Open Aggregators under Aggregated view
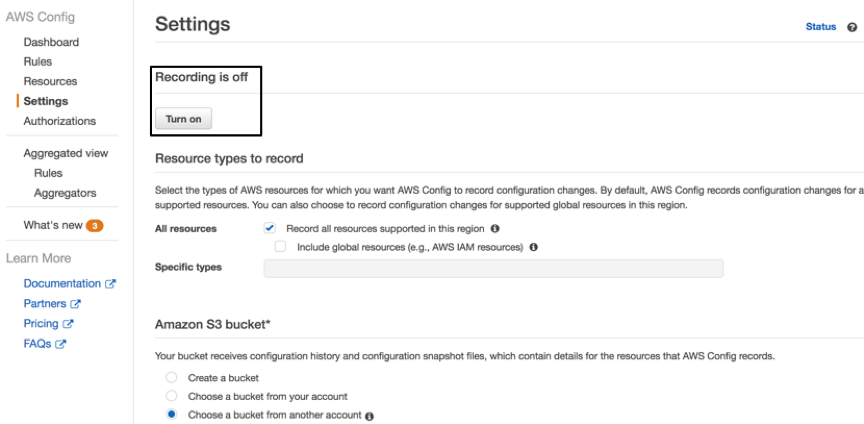The height and width of the screenshot is (424, 864). [65, 193]
